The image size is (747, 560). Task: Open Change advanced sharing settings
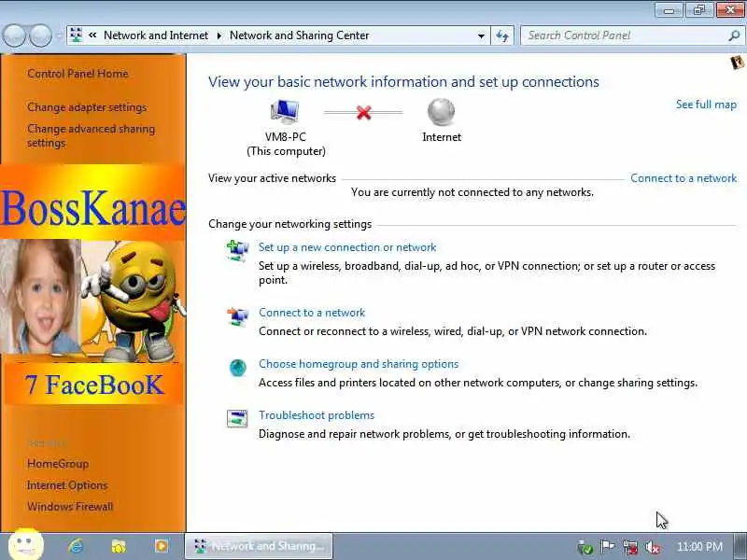click(x=91, y=135)
